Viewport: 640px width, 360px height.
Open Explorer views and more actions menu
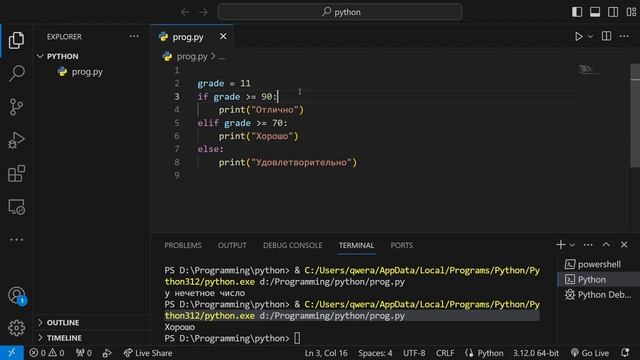point(134,36)
